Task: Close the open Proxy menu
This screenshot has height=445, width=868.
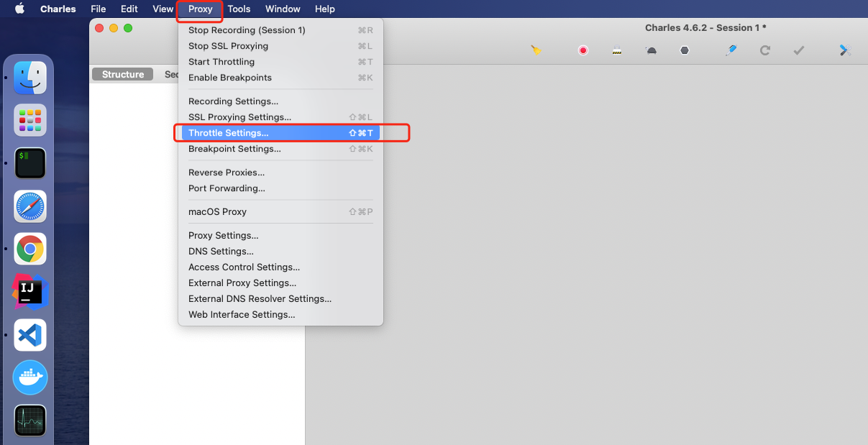Action: pos(200,9)
